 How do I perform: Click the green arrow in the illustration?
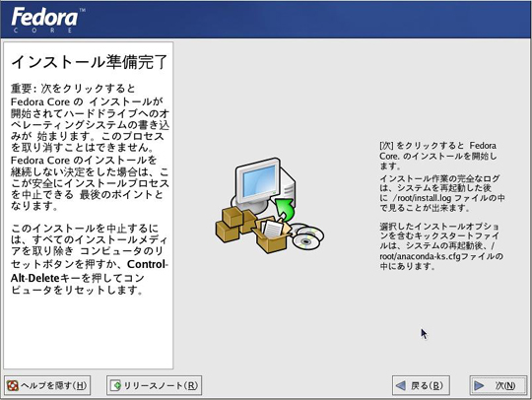tap(284, 209)
